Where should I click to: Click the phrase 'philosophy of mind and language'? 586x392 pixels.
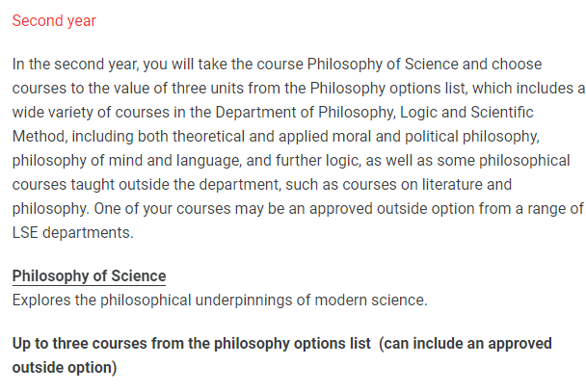(126, 161)
